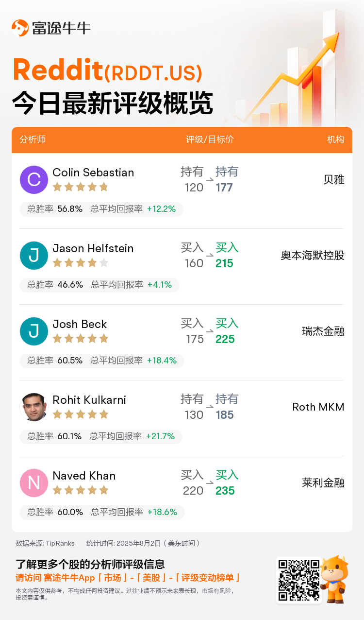
Task: Click Naved Khan's pink N avatar
Action: (x=34, y=483)
